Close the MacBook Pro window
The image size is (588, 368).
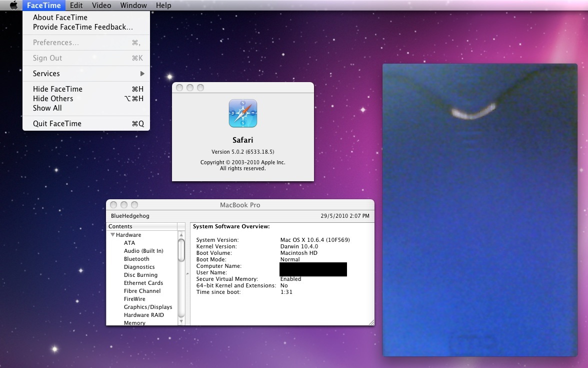[113, 205]
